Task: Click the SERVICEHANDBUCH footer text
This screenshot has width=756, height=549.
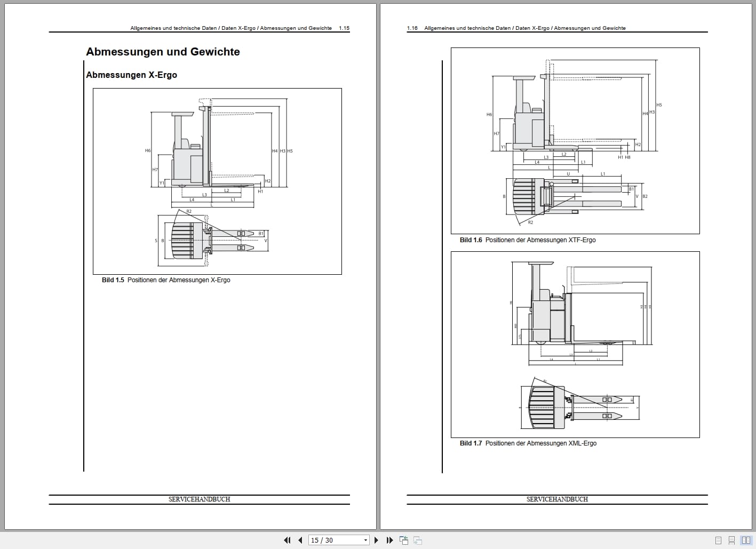Action: point(199,499)
